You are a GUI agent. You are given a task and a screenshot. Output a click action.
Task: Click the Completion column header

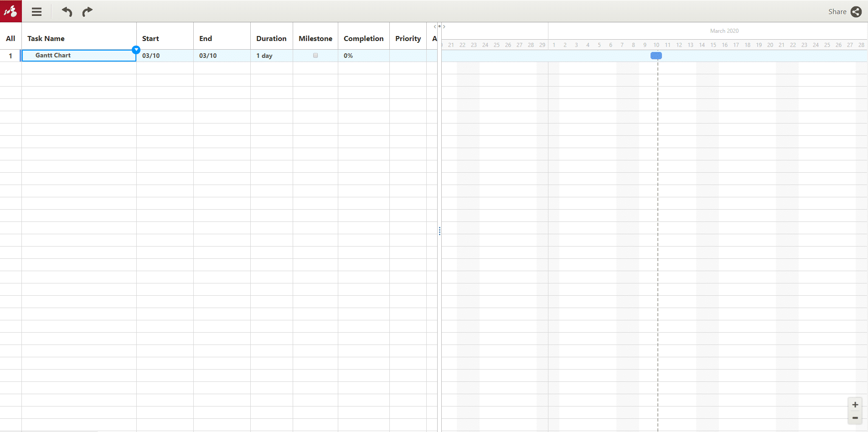pos(364,39)
